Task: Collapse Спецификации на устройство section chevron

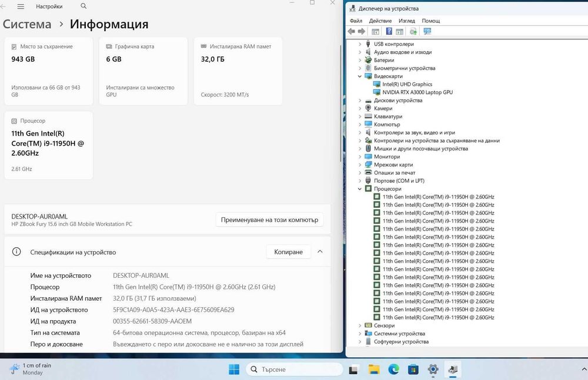Action: (x=320, y=251)
